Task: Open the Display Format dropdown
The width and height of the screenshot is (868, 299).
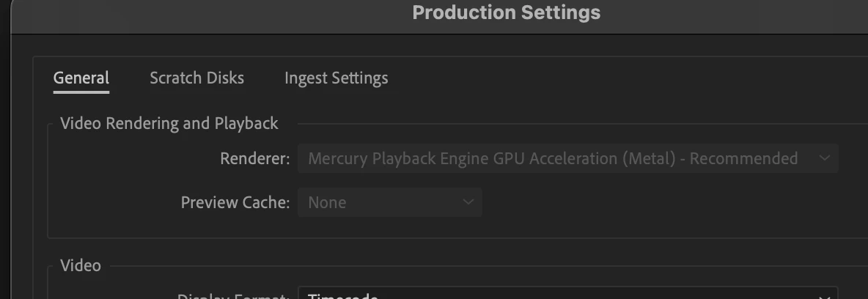Action: tap(567, 294)
